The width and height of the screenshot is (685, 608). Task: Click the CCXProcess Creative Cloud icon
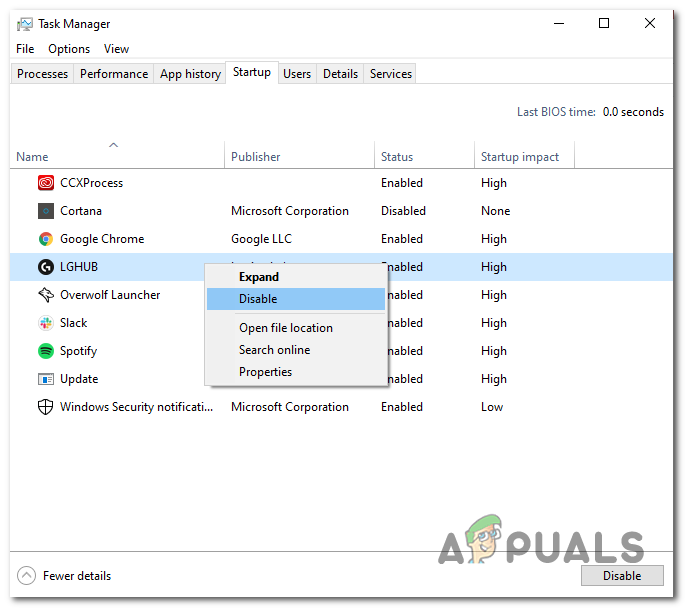point(46,183)
